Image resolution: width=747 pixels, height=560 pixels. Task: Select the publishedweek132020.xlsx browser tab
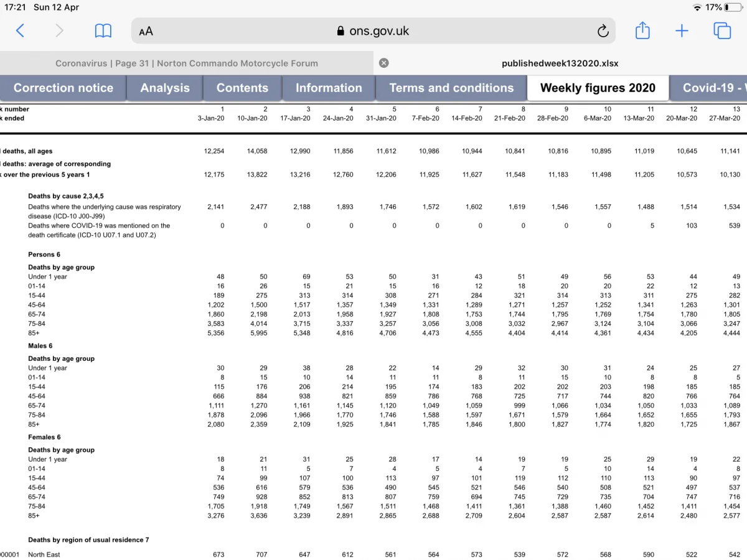click(560, 63)
